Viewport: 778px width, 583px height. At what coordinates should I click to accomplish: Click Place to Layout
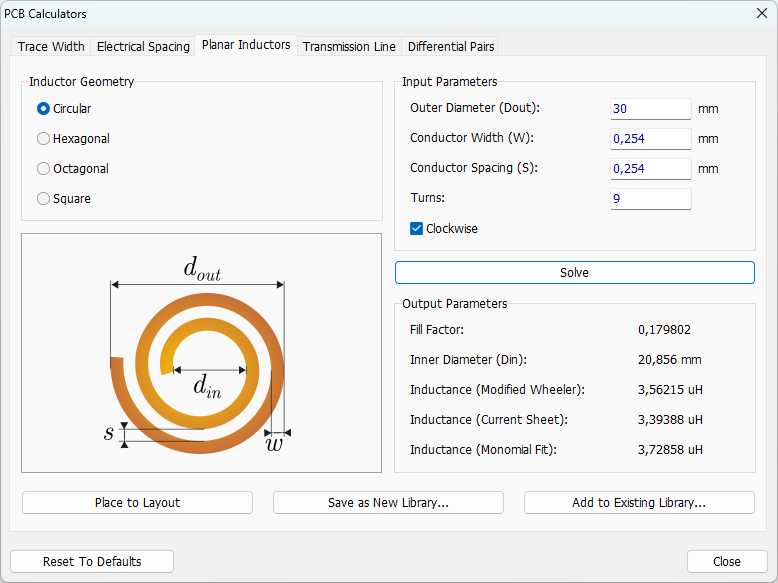tap(137, 503)
